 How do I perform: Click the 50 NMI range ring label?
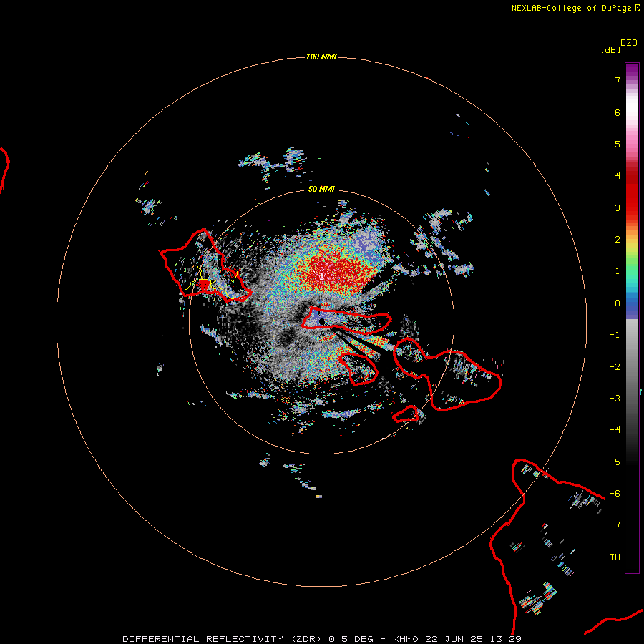321,189
